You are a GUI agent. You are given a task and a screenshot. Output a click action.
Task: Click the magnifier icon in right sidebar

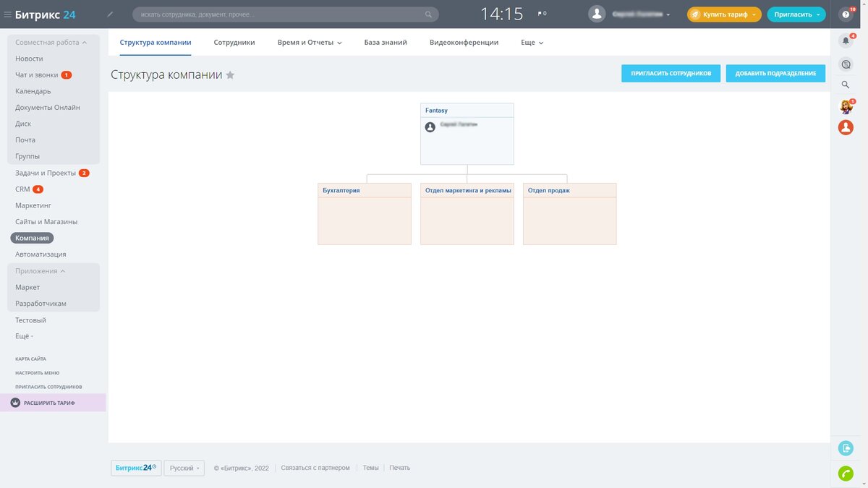click(x=846, y=85)
